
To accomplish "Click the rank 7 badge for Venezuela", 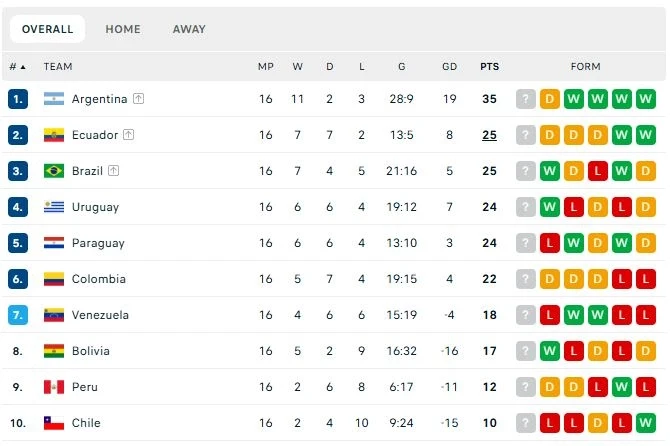I will click(18, 315).
